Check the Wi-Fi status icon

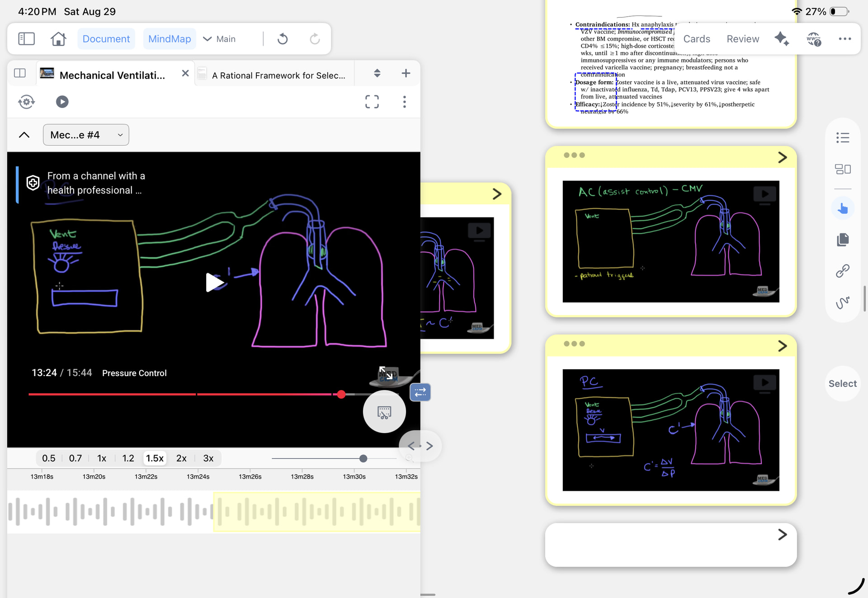(x=797, y=11)
